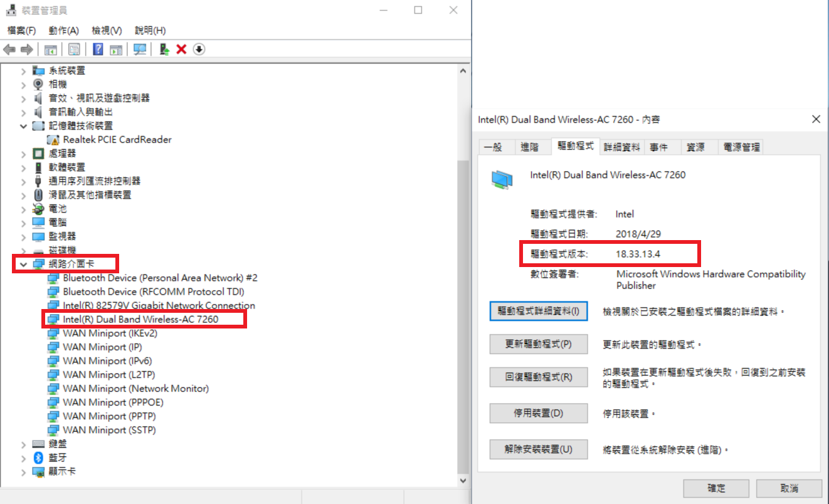Expand the 音效、視訊及遊戲控制器 category
The height and width of the screenshot is (504, 829).
(24, 98)
